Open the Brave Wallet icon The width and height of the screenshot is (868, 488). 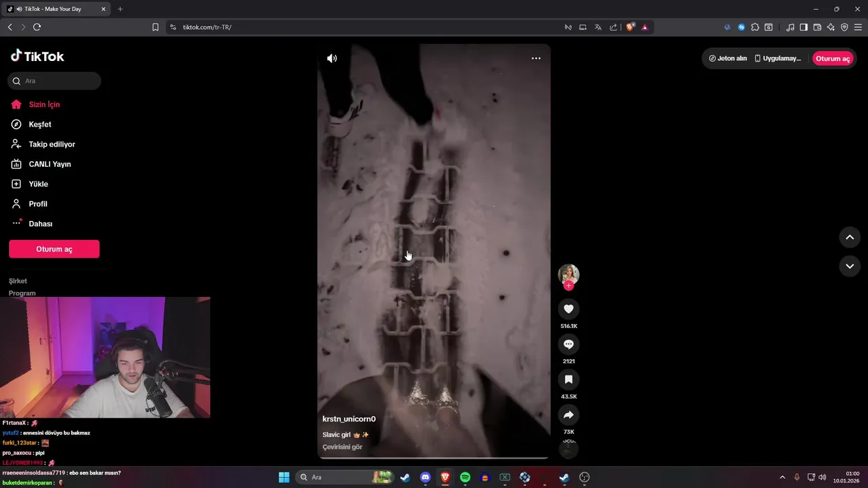coord(817,27)
